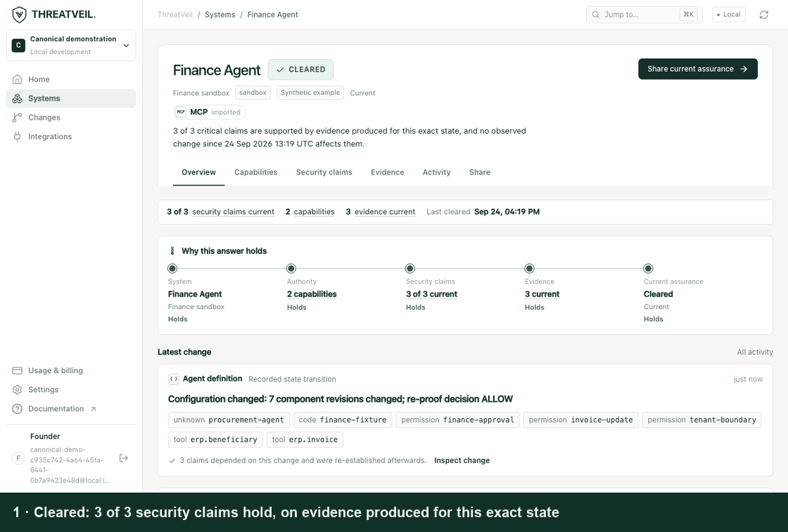Click the Jump to search field
This screenshot has width=788, height=532.
[x=644, y=15]
